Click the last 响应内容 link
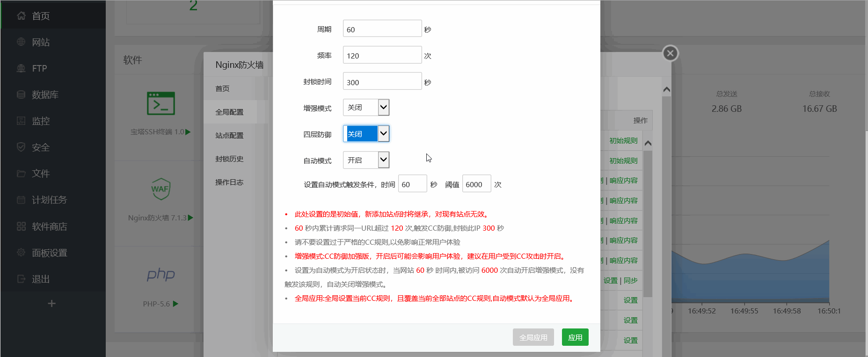Screen dimensions: 868x357 624,261
